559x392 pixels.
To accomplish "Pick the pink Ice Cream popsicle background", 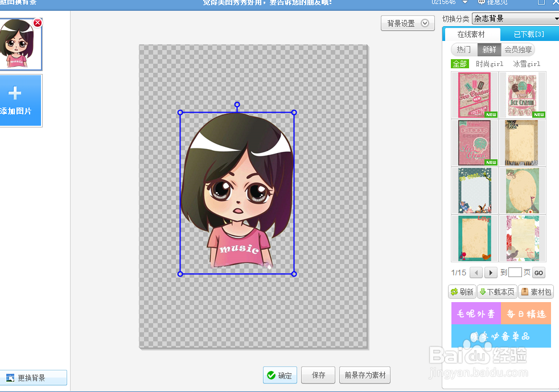I will click(x=475, y=95).
